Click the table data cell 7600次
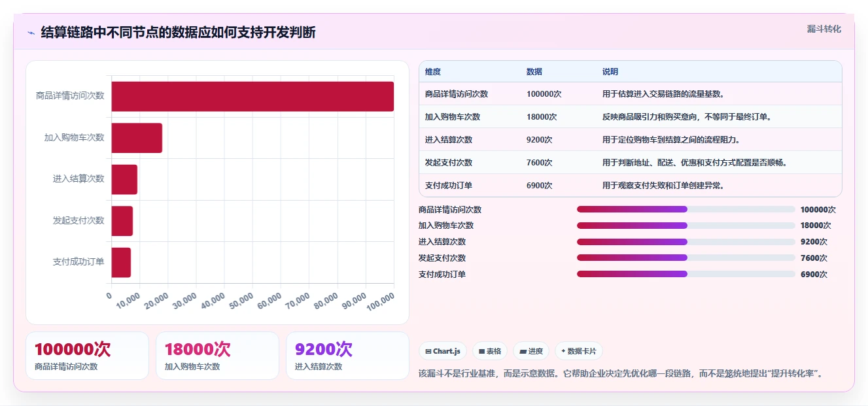This screenshot has height=406, width=868. tap(540, 163)
